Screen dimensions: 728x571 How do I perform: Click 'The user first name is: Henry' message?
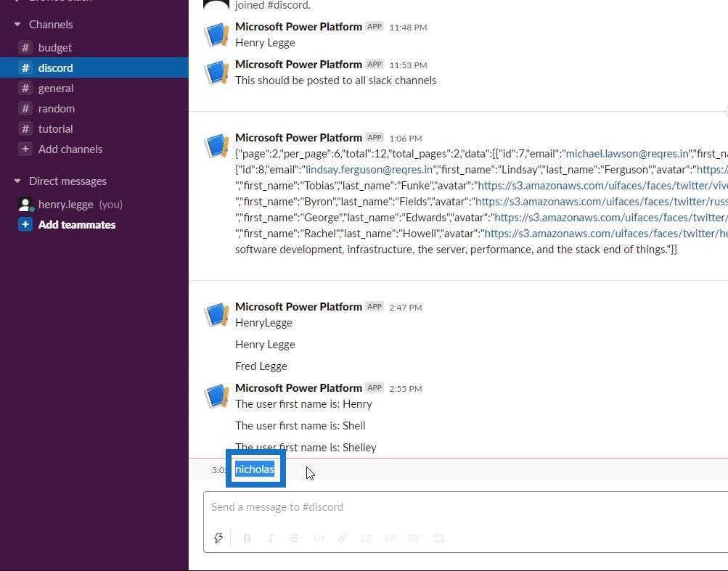point(303,404)
